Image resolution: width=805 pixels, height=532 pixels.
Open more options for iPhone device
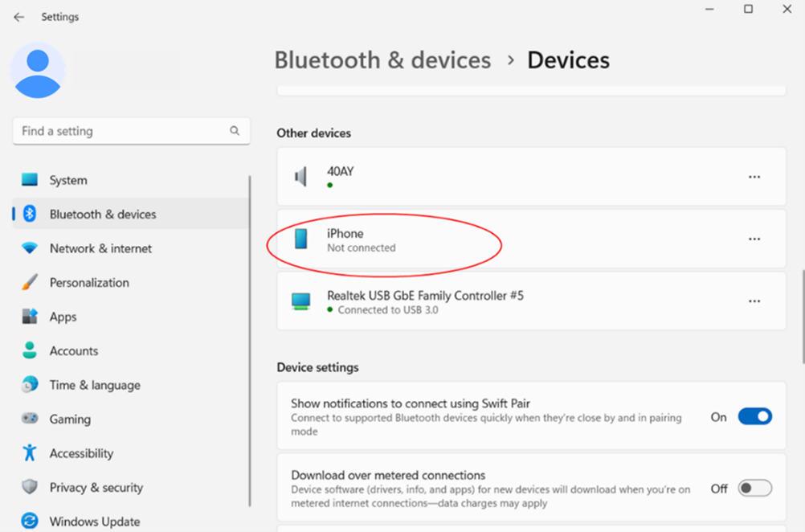[x=754, y=239]
